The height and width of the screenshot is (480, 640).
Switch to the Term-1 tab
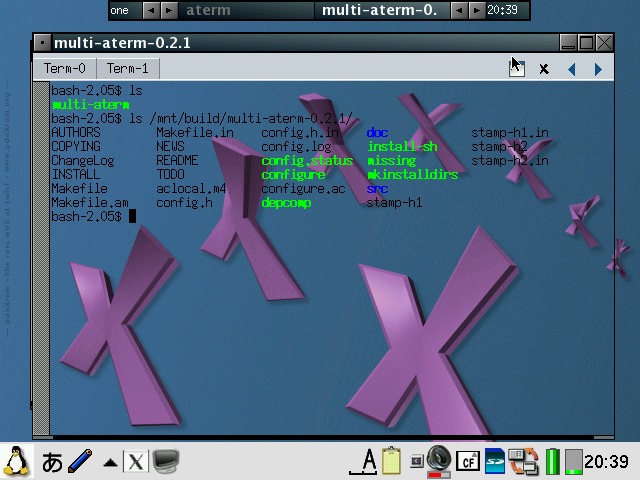pos(127,68)
